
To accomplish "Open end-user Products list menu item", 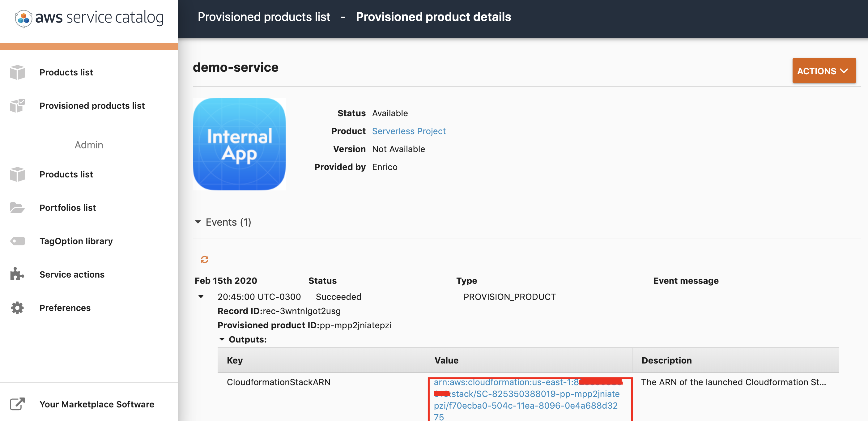I will pos(66,72).
